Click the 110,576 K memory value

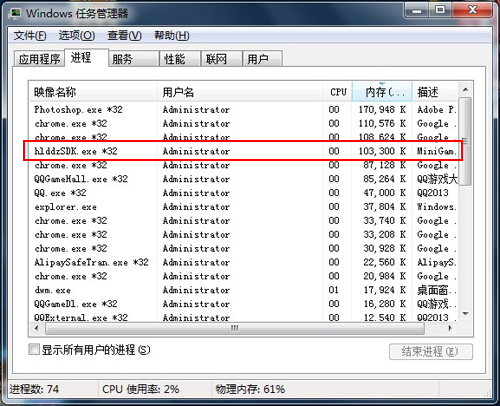(x=382, y=124)
